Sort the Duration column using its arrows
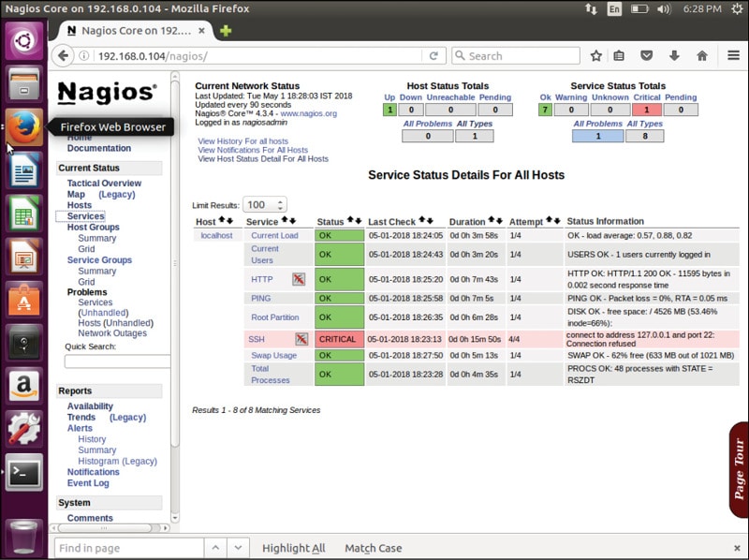The image size is (749, 560). [496, 222]
